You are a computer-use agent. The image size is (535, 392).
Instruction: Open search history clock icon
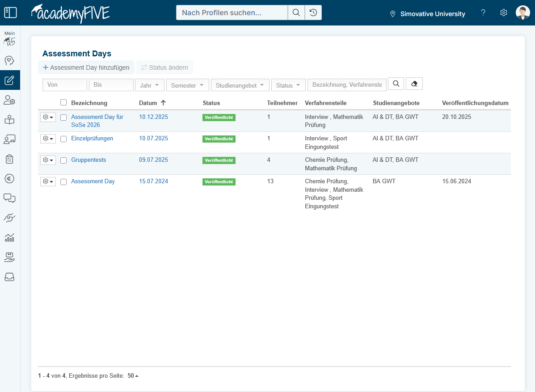(313, 13)
